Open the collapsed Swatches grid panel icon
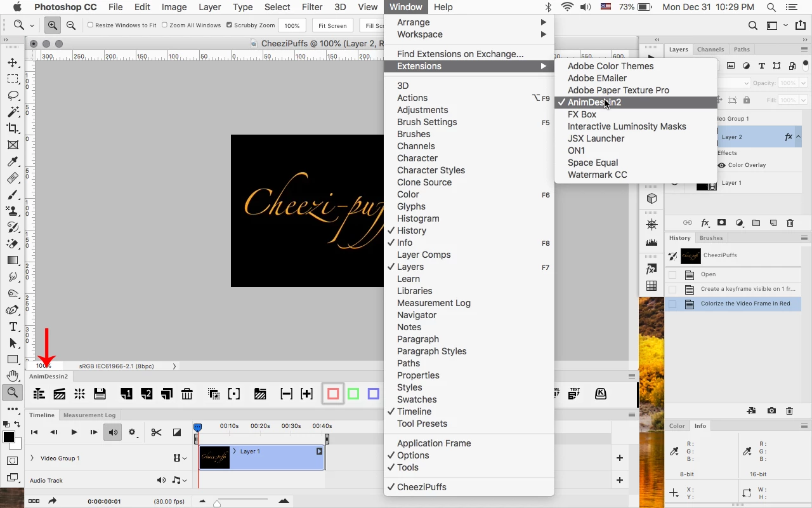This screenshot has width=812, height=508. 652,286
